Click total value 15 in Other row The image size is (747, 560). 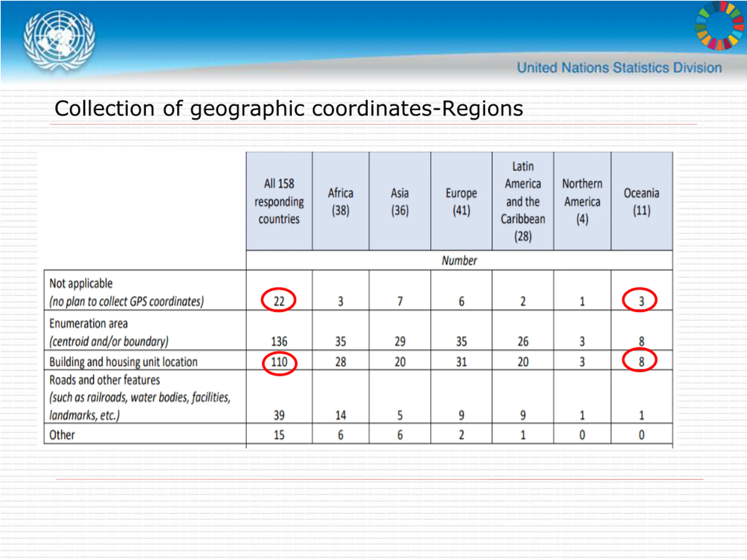(279, 435)
